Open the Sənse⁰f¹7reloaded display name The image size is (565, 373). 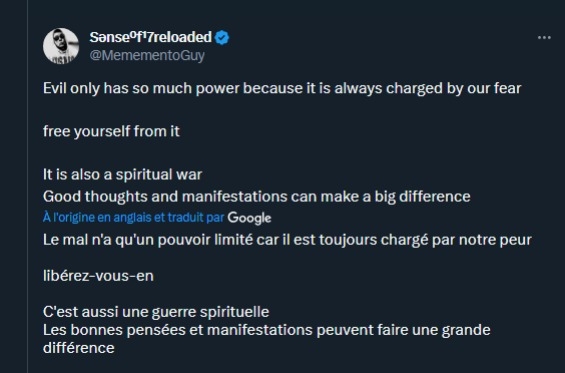(x=151, y=37)
